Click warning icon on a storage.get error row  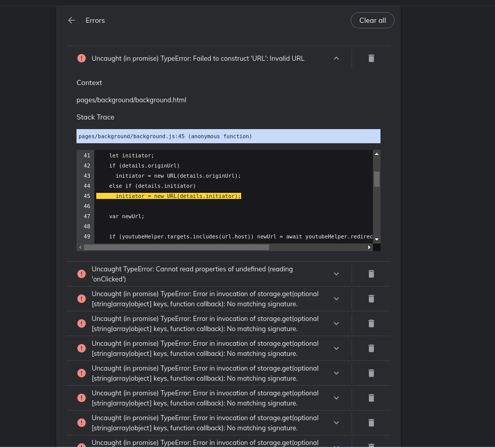82,299
